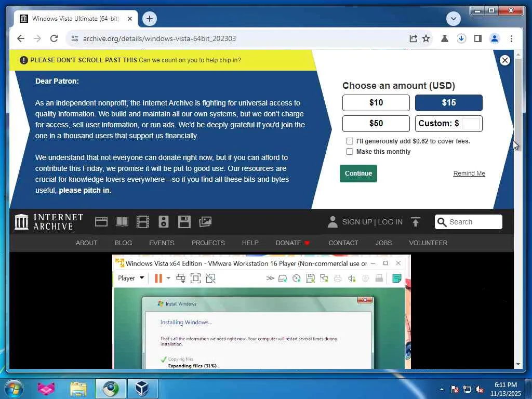Viewport: 532px width, 399px height.
Task: Open the PROJECTS menu item
Action: (x=208, y=243)
